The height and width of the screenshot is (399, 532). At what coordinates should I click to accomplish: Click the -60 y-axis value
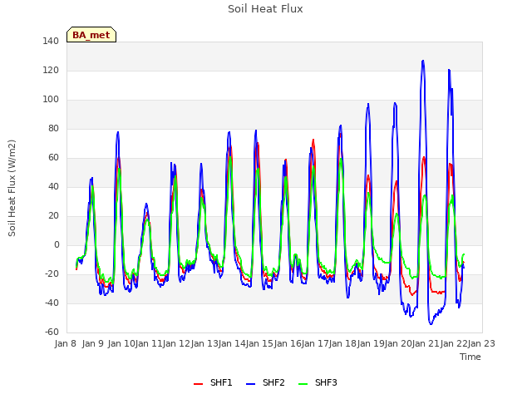pyautogui.click(x=52, y=332)
